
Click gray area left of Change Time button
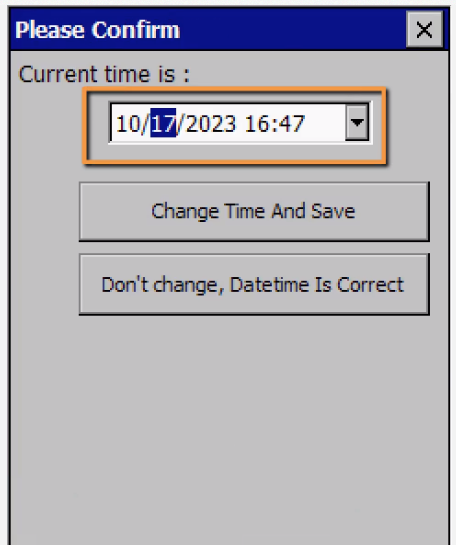tap(45, 211)
